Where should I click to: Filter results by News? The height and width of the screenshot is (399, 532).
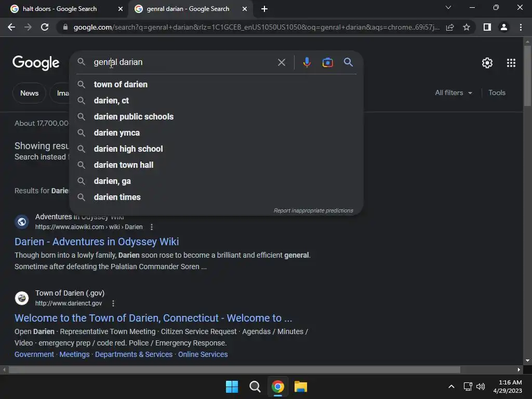[x=29, y=93]
